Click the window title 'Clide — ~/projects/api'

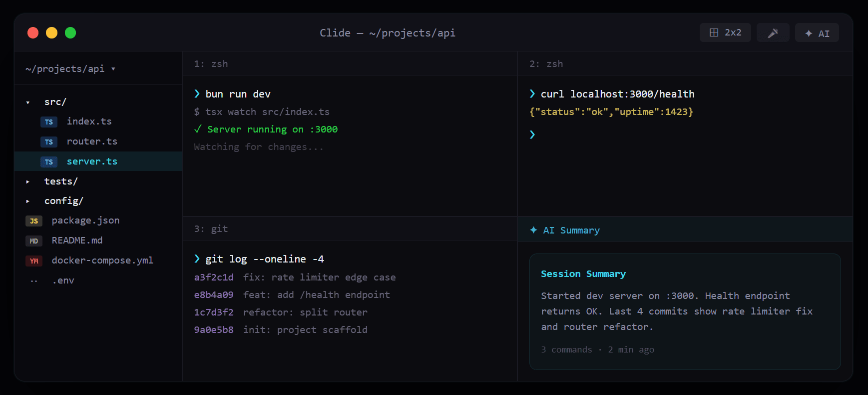coord(388,32)
